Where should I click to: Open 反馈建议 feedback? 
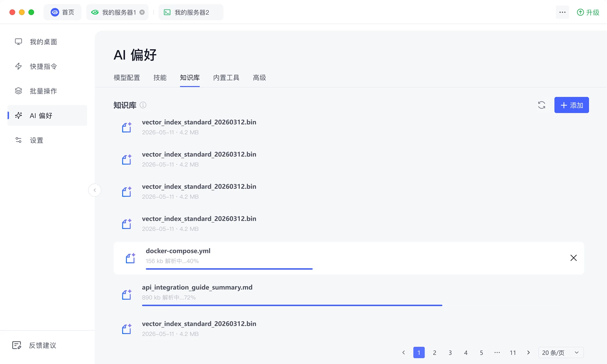(34, 345)
